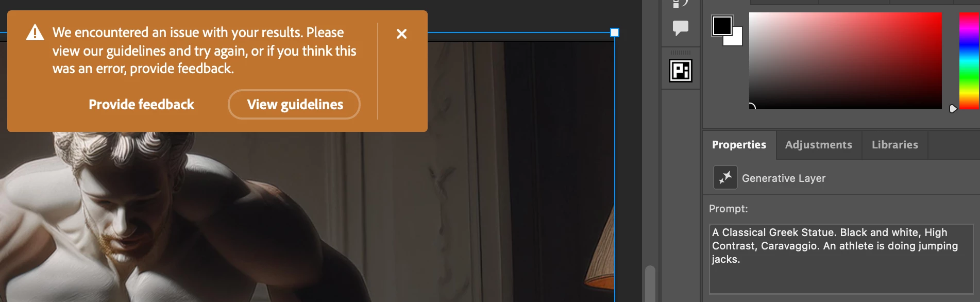The image size is (980, 302).
Task: Click the canvas vertical scrollbar thumb
Action: 650,283
